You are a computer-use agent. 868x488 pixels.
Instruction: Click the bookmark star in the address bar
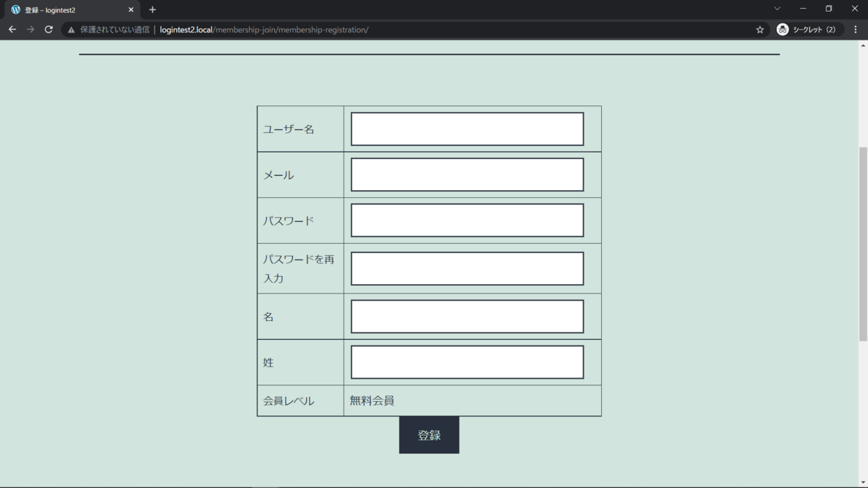click(759, 30)
